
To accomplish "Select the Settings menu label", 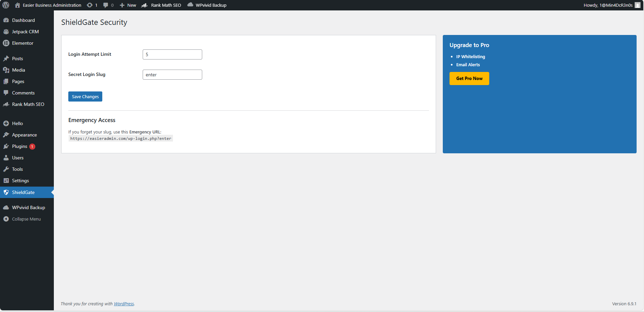I will click(x=21, y=181).
